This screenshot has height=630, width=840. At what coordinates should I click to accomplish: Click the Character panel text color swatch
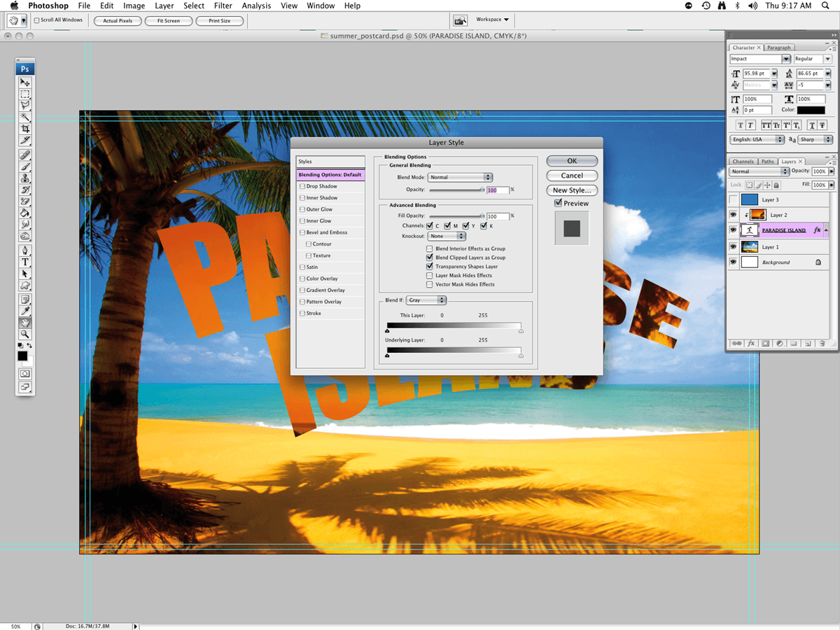(811, 111)
